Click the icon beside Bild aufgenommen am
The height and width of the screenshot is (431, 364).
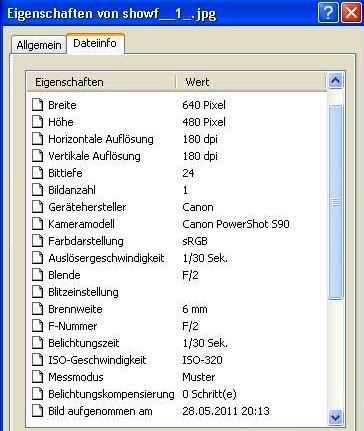(x=38, y=411)
